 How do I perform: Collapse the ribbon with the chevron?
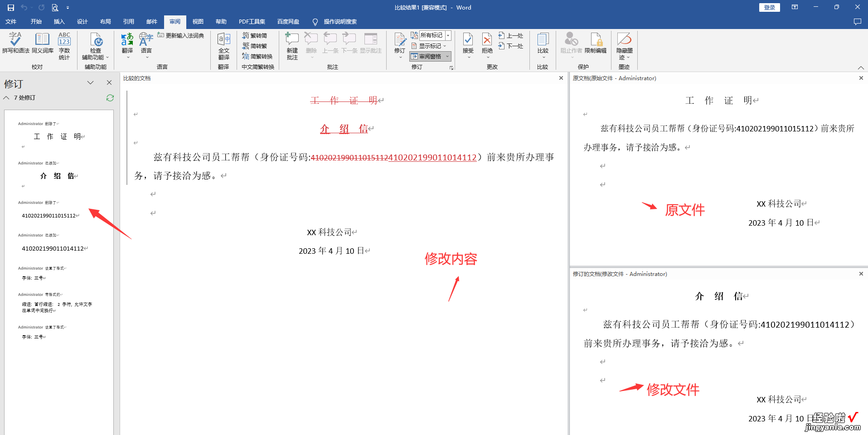(x=861, y=68)
